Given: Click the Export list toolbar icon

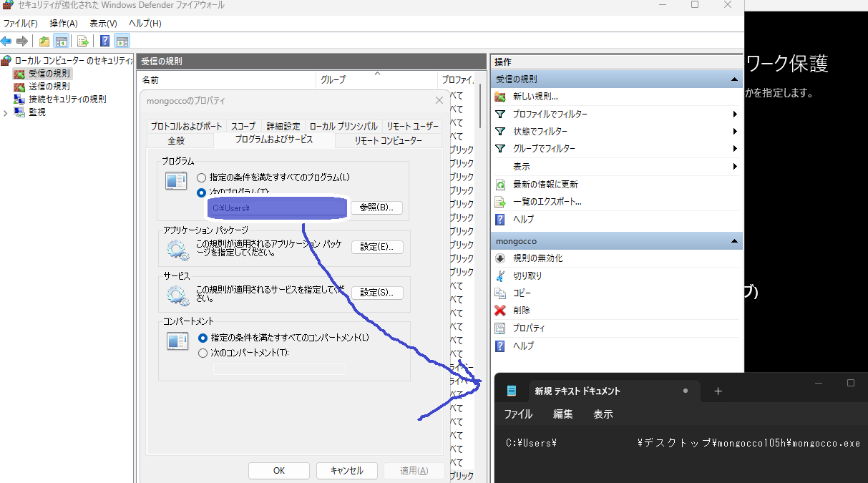Looking at the screenshot, I should coord(83,41).
